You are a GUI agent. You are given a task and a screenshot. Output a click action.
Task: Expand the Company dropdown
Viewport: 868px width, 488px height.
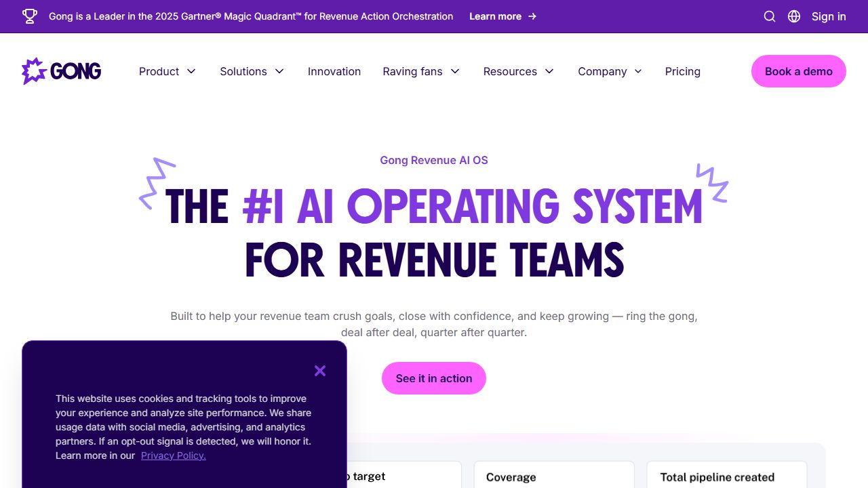click(x=609, y=71)
